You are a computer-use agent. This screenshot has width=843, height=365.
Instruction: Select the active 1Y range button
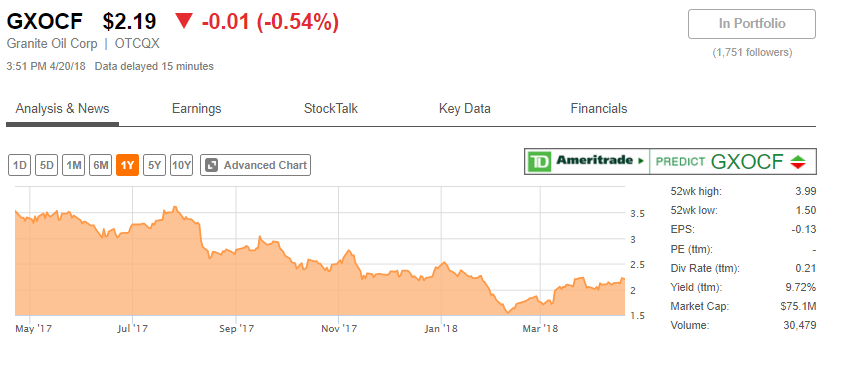(x=127, y=165)
